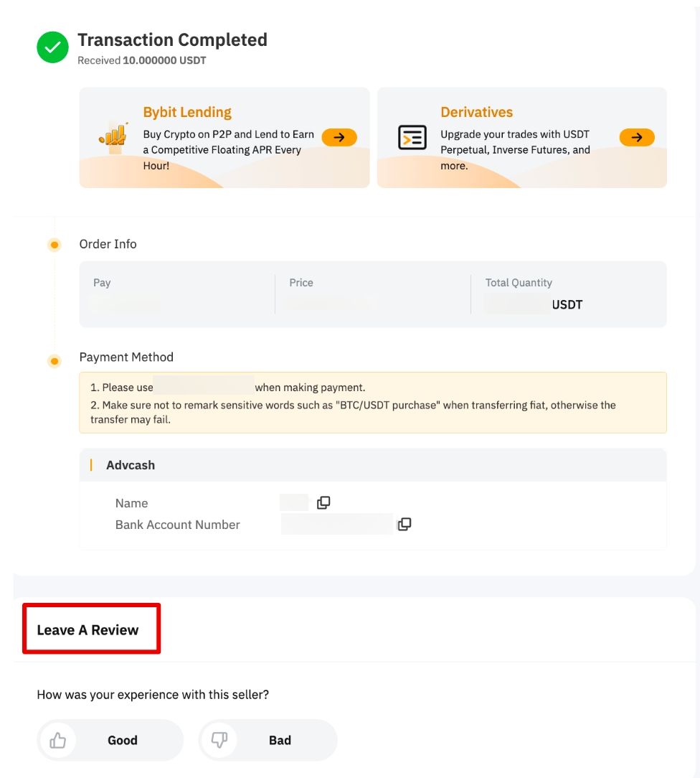The height and width of the screenshot is (778, 700).
Task: Click the Derivatives title link
Action: pyautogui.click(x=477, y=112)
